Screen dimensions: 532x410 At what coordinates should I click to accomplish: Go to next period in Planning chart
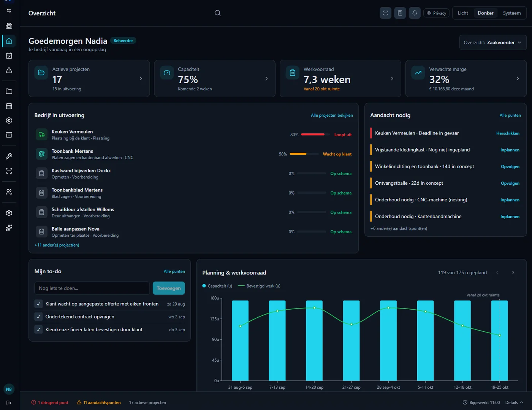click(513, 272)
